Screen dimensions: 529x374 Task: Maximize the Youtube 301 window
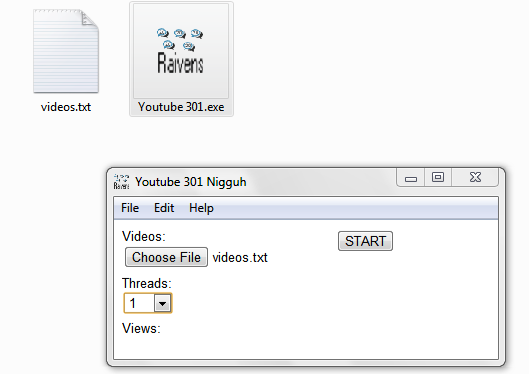tap(438, 177)
